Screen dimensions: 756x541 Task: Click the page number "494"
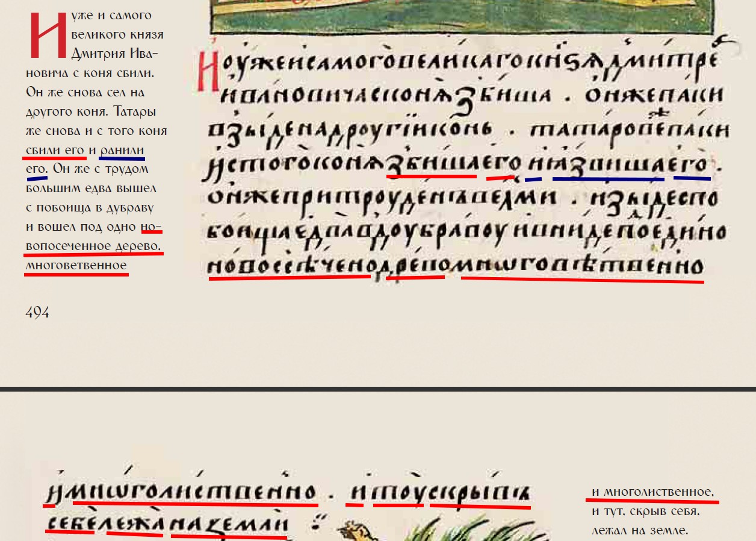(x=37, y=312)
